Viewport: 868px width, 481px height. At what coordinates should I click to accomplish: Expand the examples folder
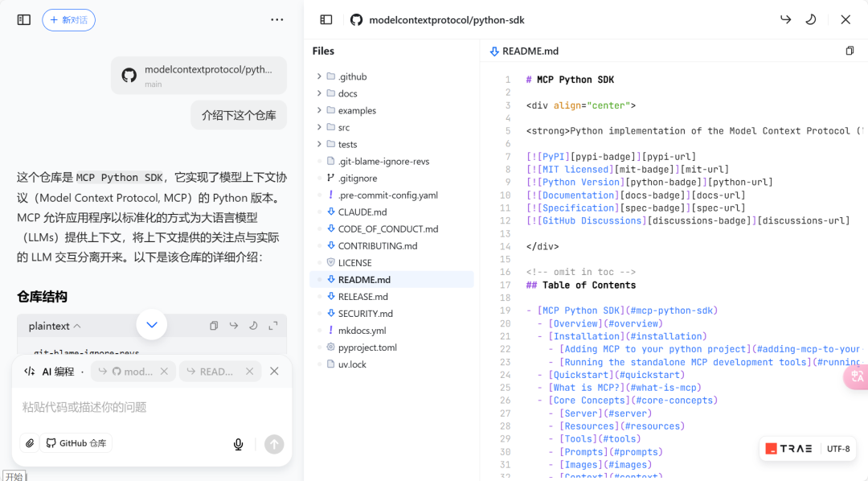(319, 110)
